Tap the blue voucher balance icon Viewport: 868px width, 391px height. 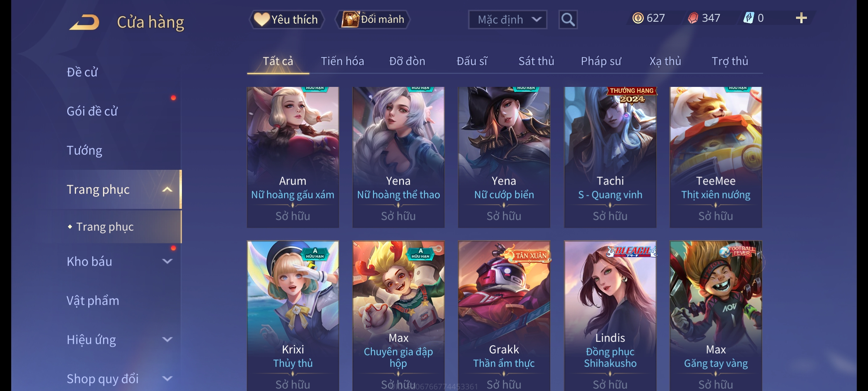(x=748, y=18)
